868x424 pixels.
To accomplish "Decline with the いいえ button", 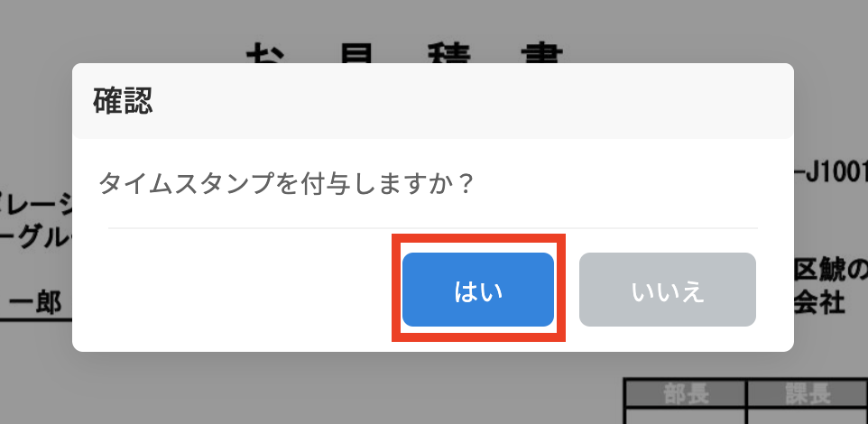I will (x=667, y=290).
